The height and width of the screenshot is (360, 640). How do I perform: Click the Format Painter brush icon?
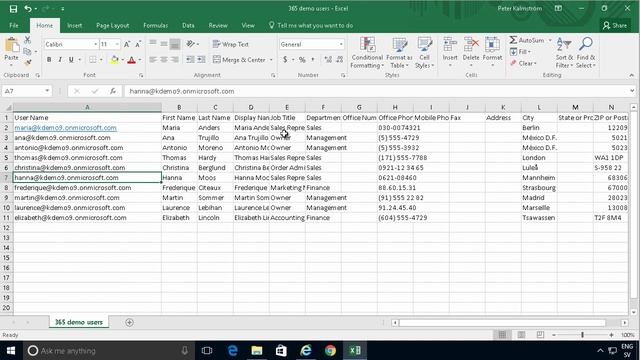(27, 63)
